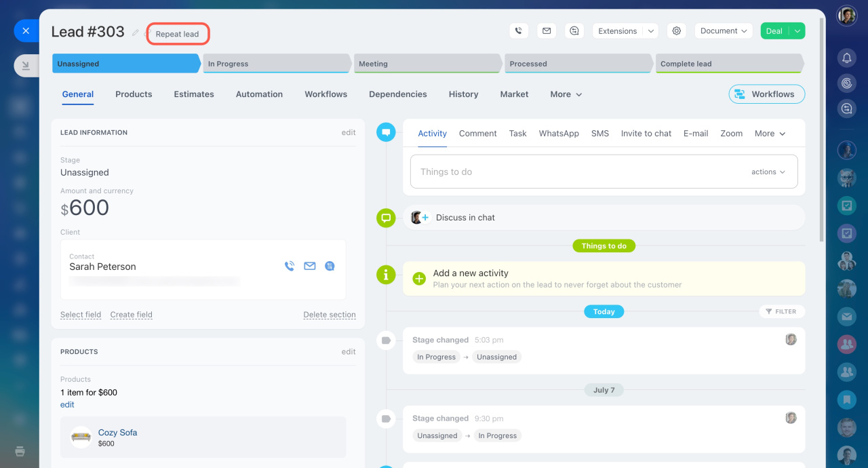Click the green Deal button
This screenshot has height=468, width=868.
(774, 31)
